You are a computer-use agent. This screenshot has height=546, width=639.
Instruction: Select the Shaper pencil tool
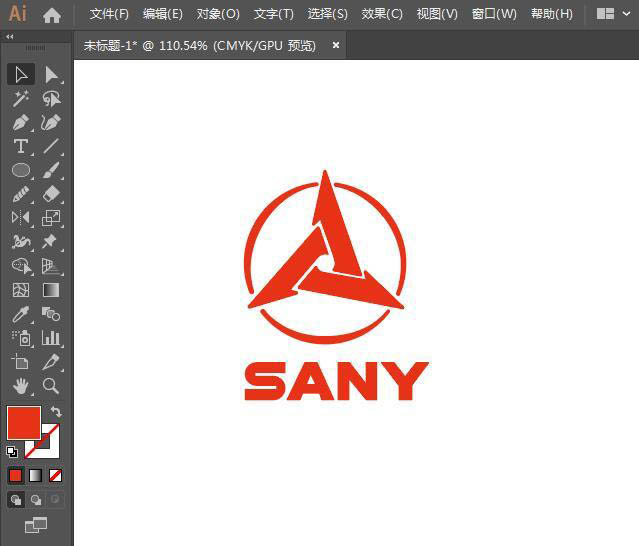21,194
